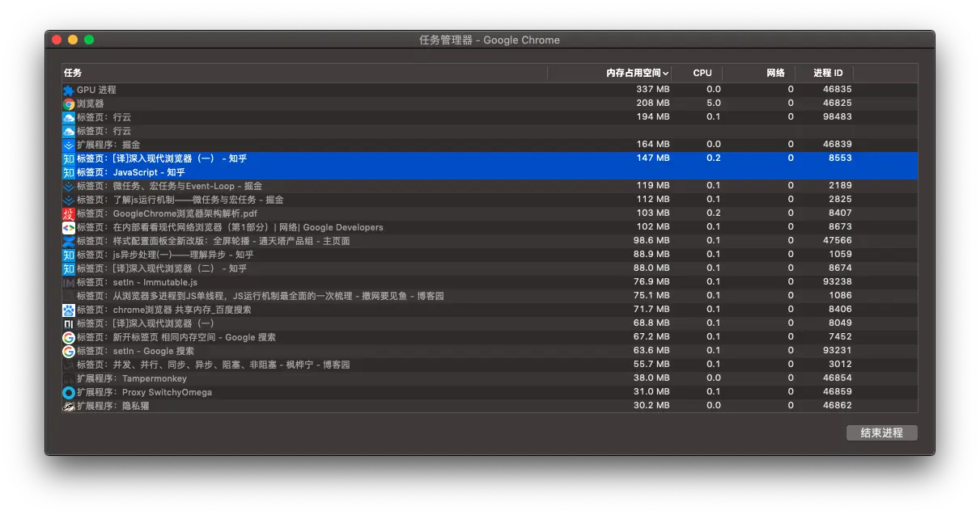Click process ID 8553 in the highlighted row
Screen dimensions: 980x515
pos(839,158)
